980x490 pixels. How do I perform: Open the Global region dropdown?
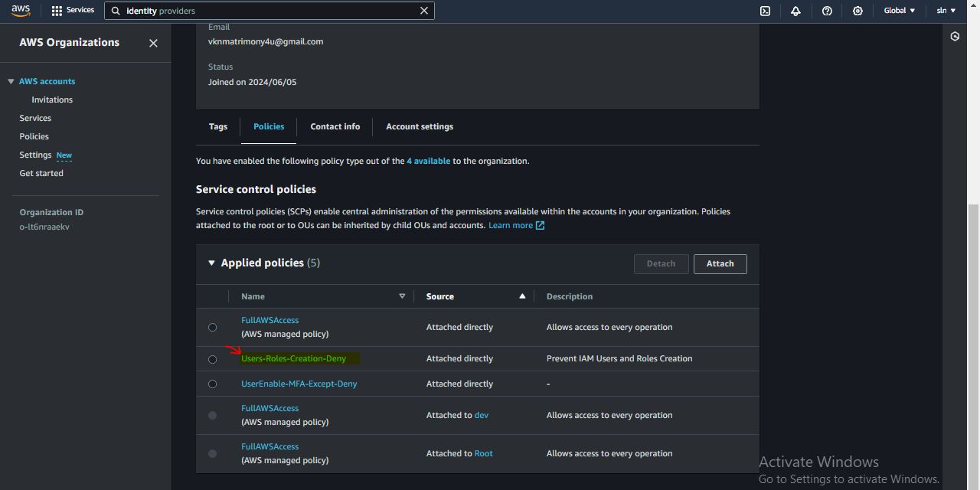[x=899, y=11]
